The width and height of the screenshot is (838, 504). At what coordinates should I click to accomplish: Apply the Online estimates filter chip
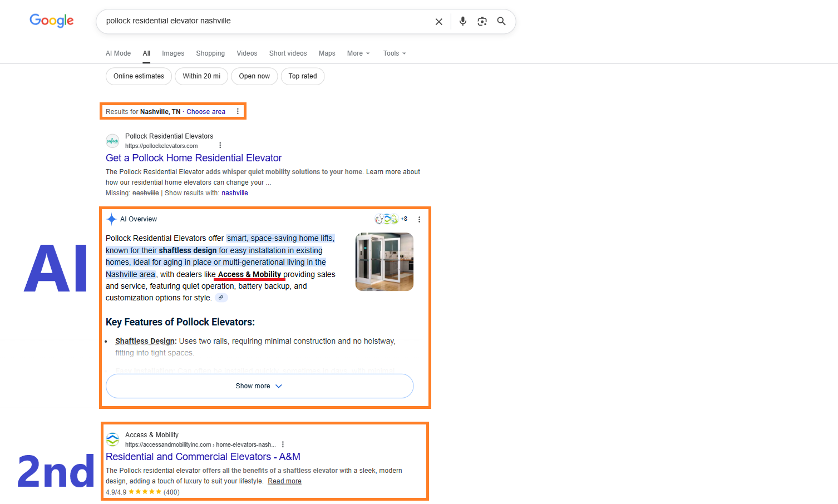tap(139, 76)
